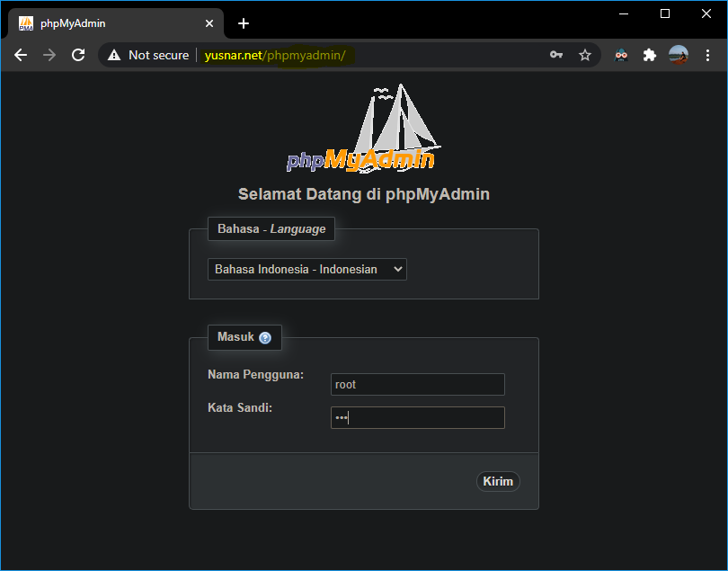Click the browser extension icon next to the puzzle icon
Screen dimensions: 728x571
[x=621, y=55]
